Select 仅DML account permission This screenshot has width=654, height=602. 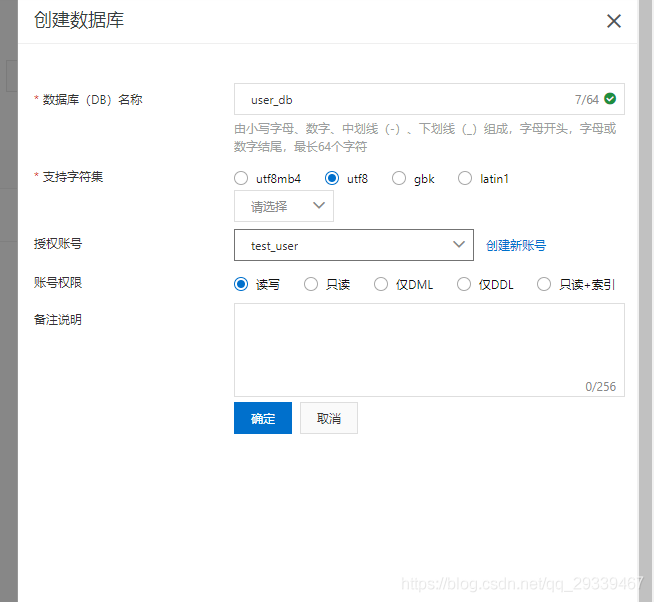pyautogui.click(x=381, y=285)
